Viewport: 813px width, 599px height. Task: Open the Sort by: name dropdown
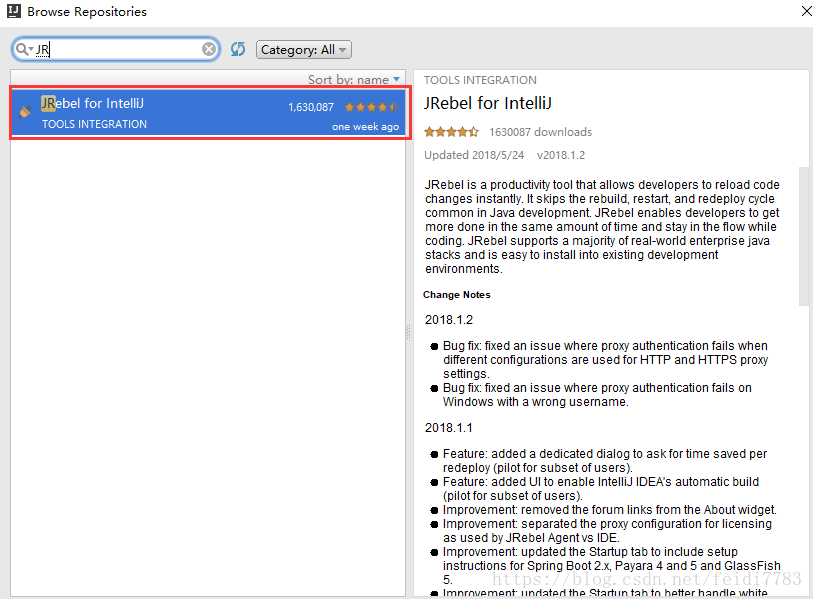pos(354,79)
